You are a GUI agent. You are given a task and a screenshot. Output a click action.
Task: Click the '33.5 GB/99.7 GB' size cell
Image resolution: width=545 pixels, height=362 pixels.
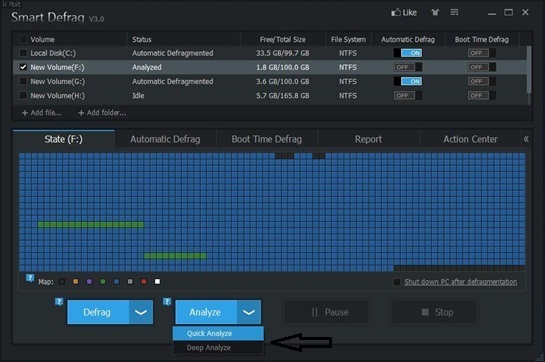283,53
